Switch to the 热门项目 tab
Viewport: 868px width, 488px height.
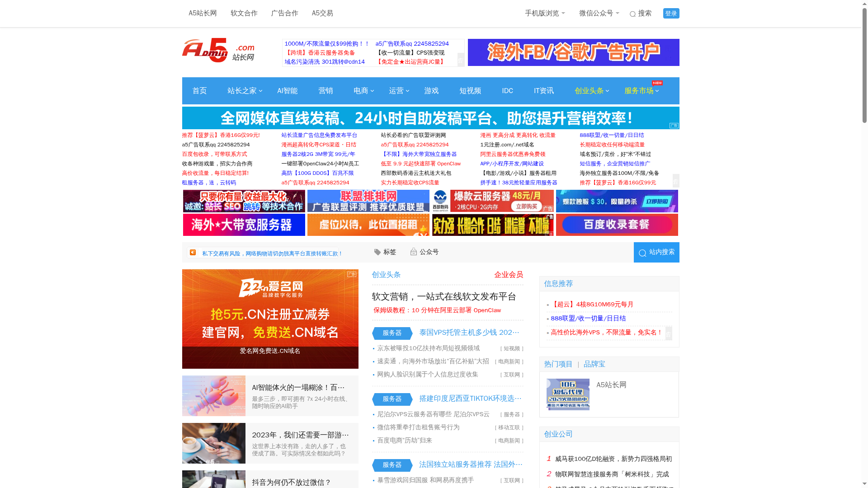click(x=558, y=364)
